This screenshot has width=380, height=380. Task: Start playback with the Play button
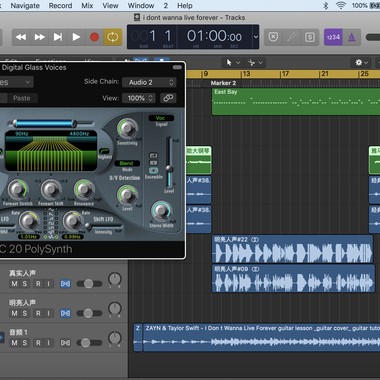pyautogui.click(x=76, y=37)
